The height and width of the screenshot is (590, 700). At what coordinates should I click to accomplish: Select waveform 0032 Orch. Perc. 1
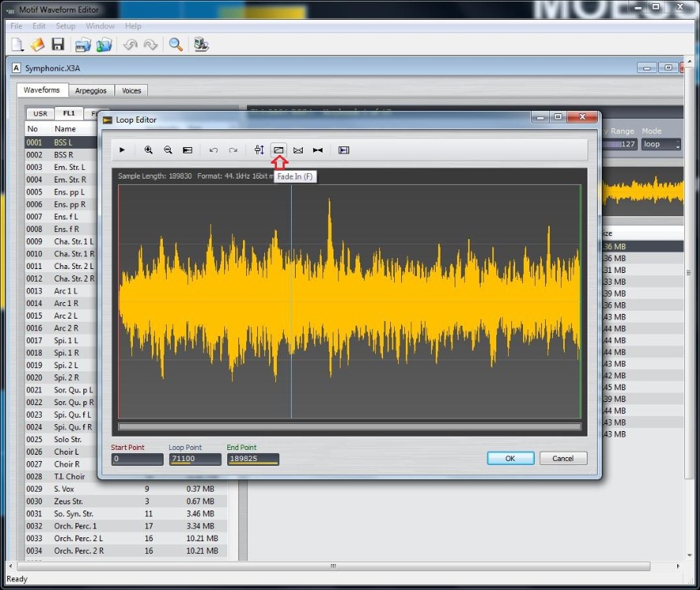[127, 526]
